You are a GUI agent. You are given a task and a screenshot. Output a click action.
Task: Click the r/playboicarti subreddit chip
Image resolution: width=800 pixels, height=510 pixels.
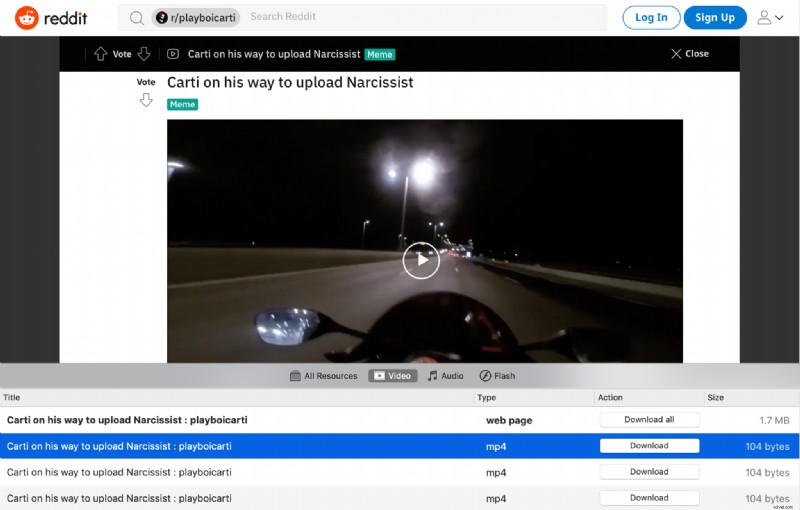196,18
